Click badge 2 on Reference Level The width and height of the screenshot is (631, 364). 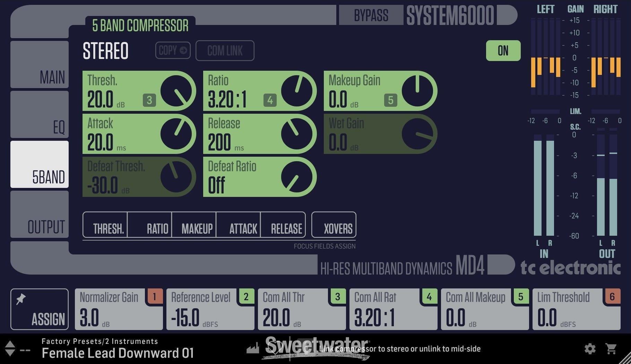(x=246, y=297)
